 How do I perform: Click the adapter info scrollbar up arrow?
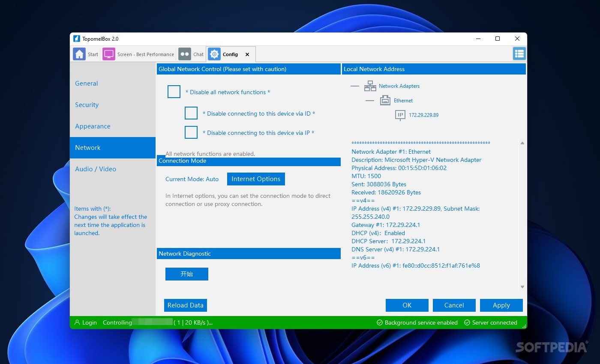(x=522, y=143)
